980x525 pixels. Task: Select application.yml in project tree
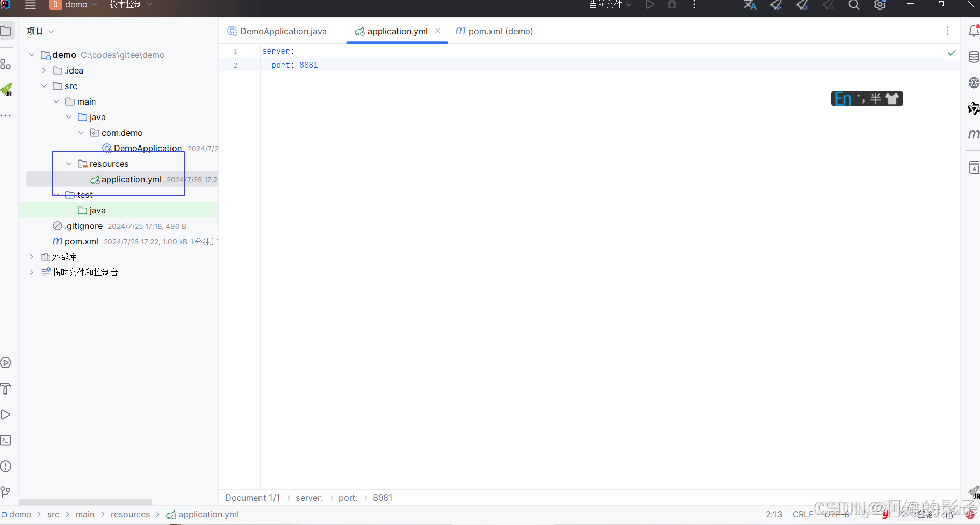pos(132,179)
